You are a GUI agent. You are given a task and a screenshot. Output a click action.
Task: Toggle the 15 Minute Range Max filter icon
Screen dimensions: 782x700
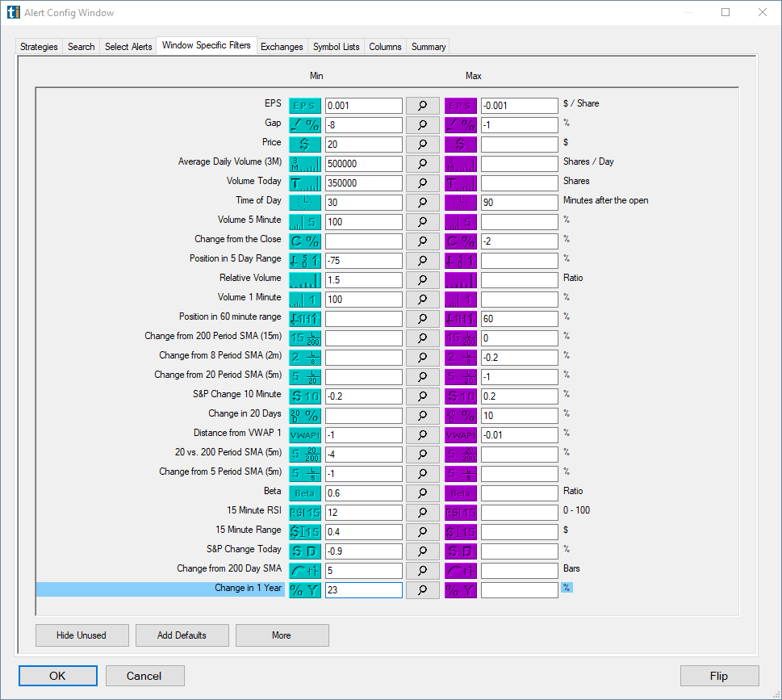(460, 531)
